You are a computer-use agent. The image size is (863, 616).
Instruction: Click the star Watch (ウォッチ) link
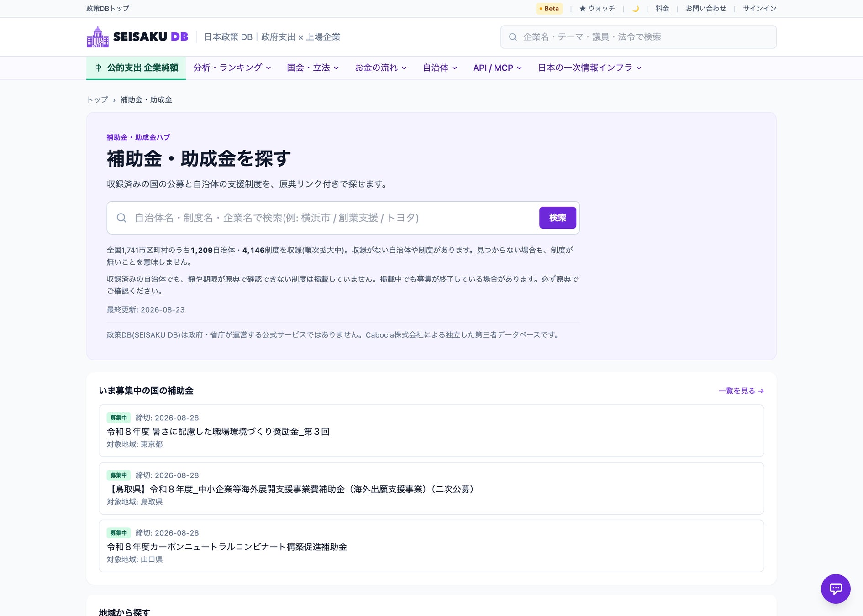click(597, 9)
